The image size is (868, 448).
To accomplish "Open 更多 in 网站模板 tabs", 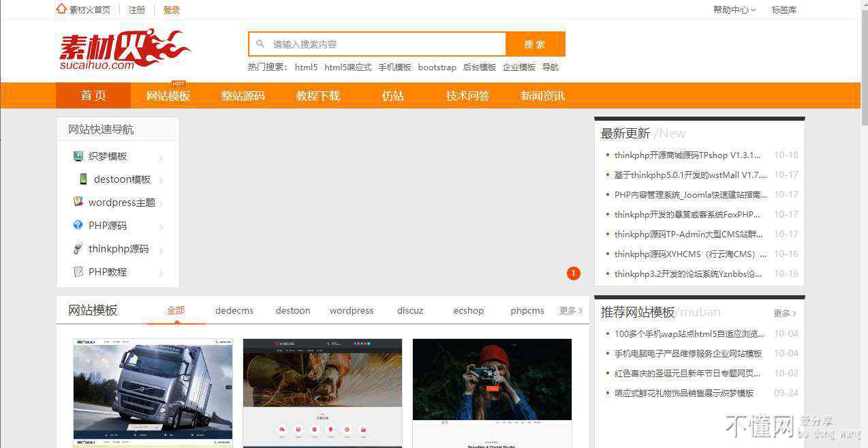I will pos(571,310).
